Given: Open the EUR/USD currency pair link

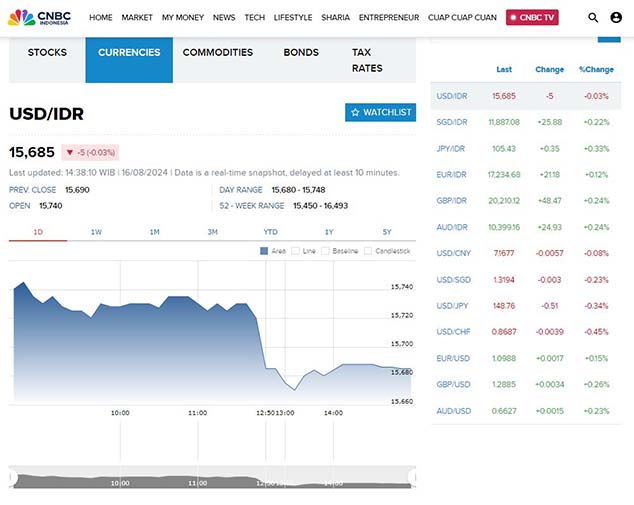Looking at the screenshot, I should coord(452,358).
